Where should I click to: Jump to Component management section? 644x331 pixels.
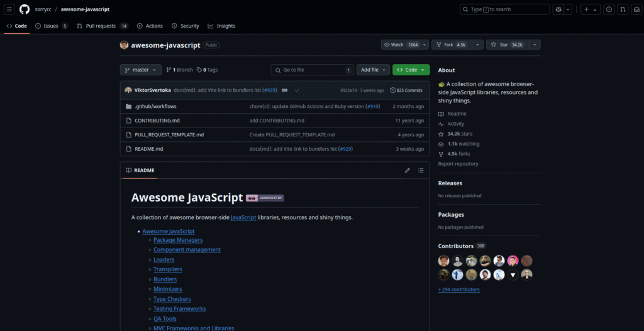pos(187,249)
